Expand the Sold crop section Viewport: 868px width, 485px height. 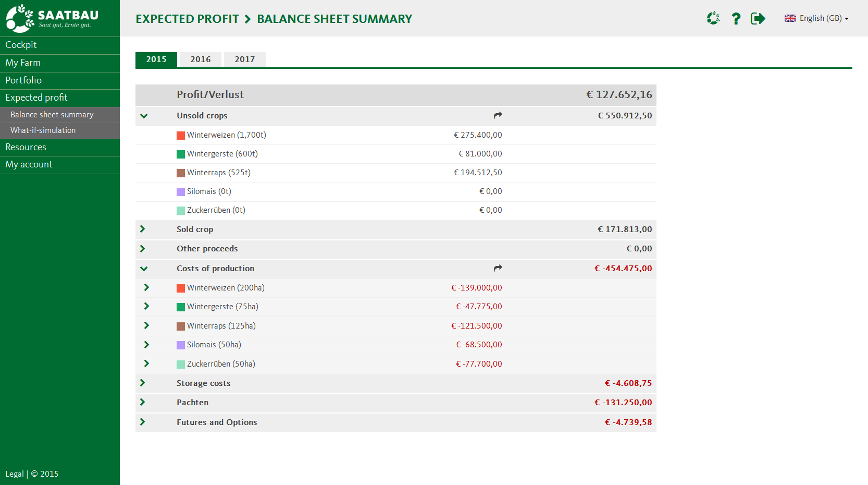click(142, 229)
